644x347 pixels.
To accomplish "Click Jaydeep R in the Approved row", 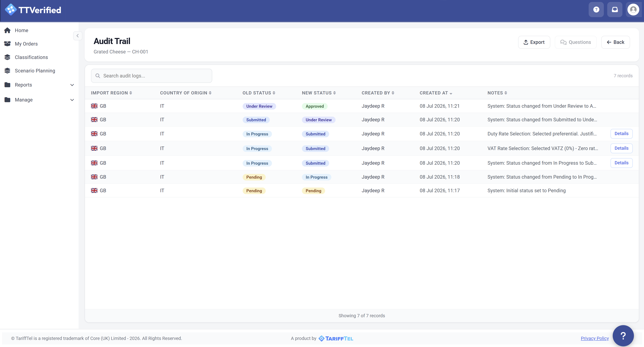I will click(373, 106).
